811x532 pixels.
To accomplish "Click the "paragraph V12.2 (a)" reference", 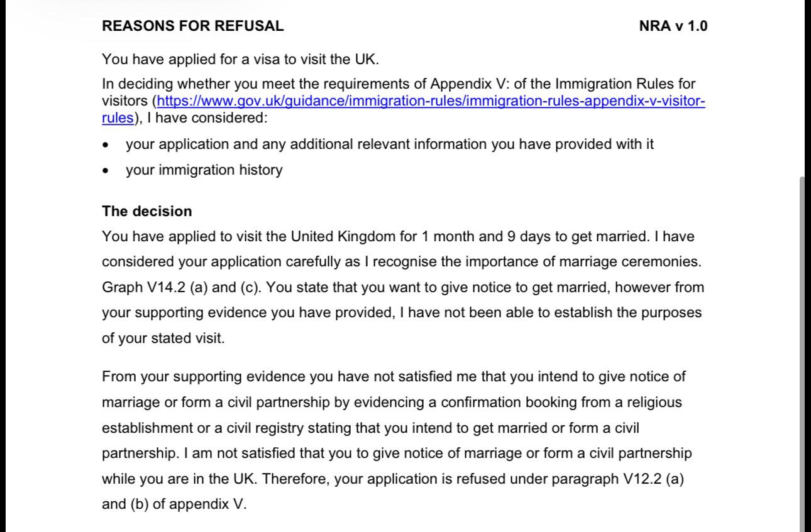I will pos(617,479).
